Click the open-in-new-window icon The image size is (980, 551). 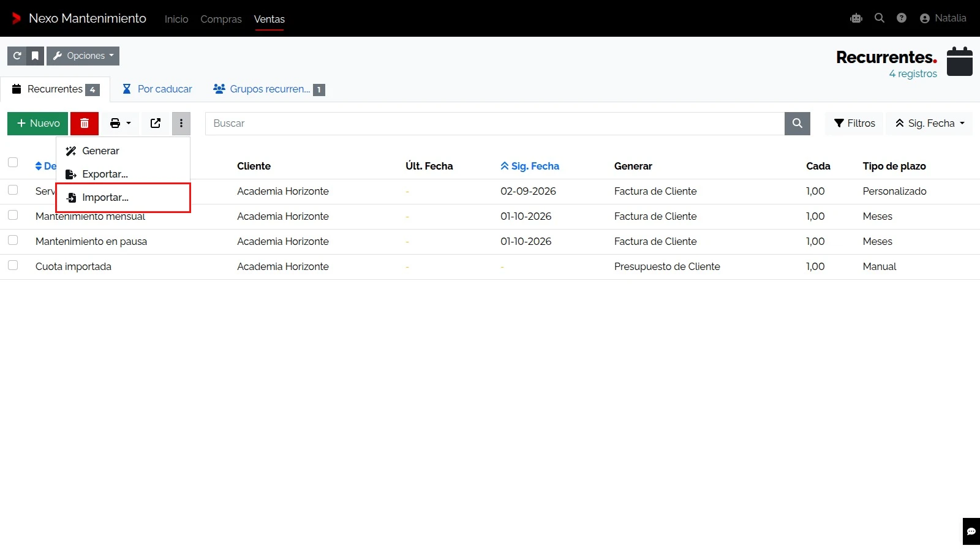pos(156,124)
